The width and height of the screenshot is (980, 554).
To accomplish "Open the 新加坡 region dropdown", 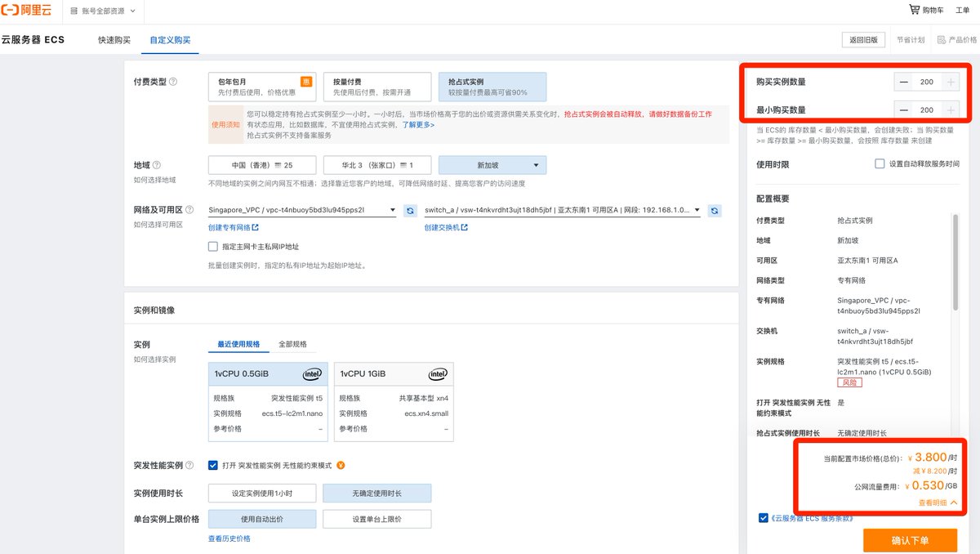I will pos(492,165).
